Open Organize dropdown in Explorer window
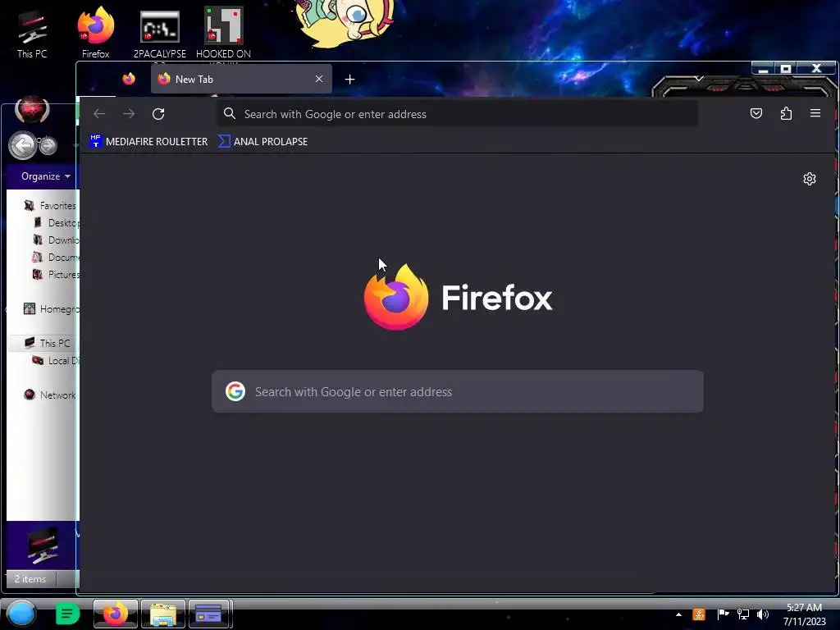 coord(46,176)
